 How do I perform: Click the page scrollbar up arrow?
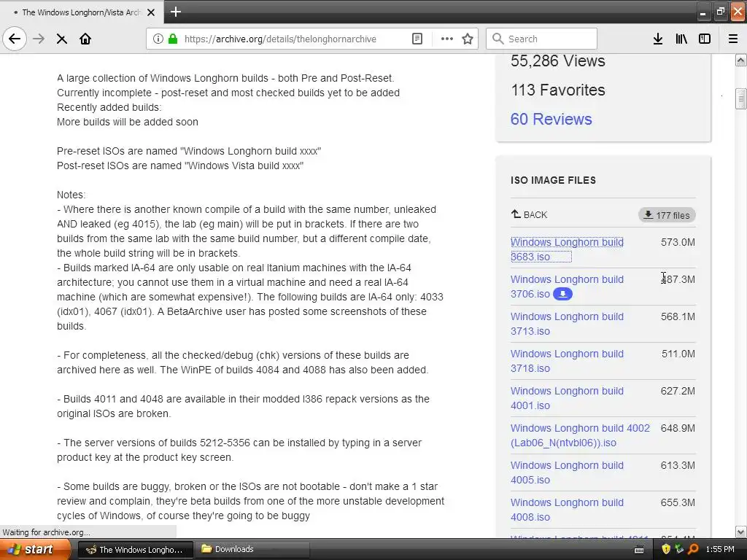click(741, 60)
